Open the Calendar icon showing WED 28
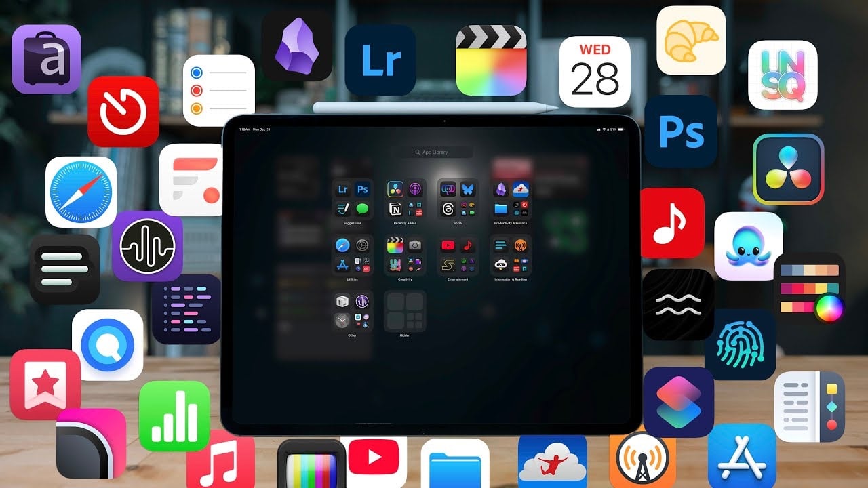 [595, 72]
